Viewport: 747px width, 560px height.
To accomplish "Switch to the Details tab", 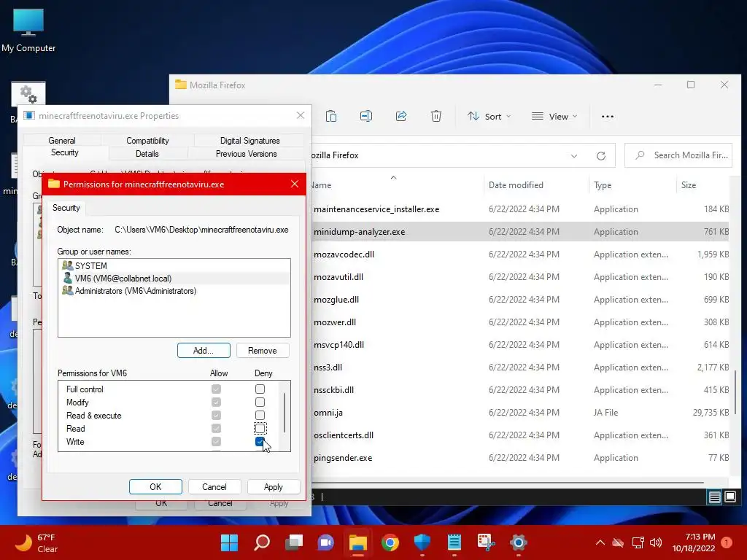I will coord(147,154).
